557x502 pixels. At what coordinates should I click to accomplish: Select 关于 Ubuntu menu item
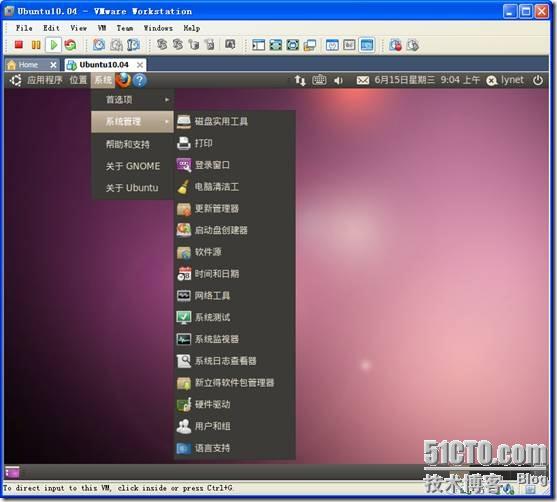pos(132,188)
